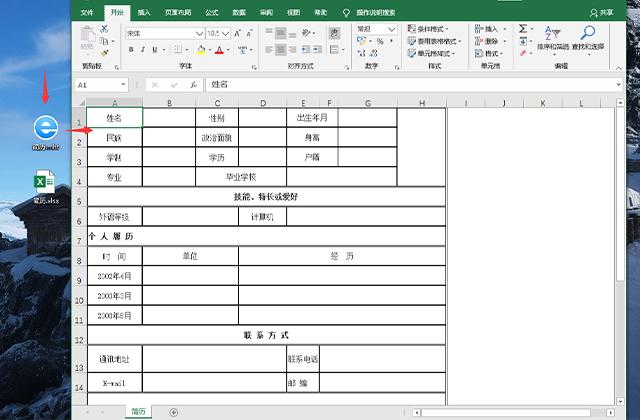The image size is (640, 420).
Task: Toggle bottom vertical alignment
Action: pyautogui.click(x=292, y=33)
